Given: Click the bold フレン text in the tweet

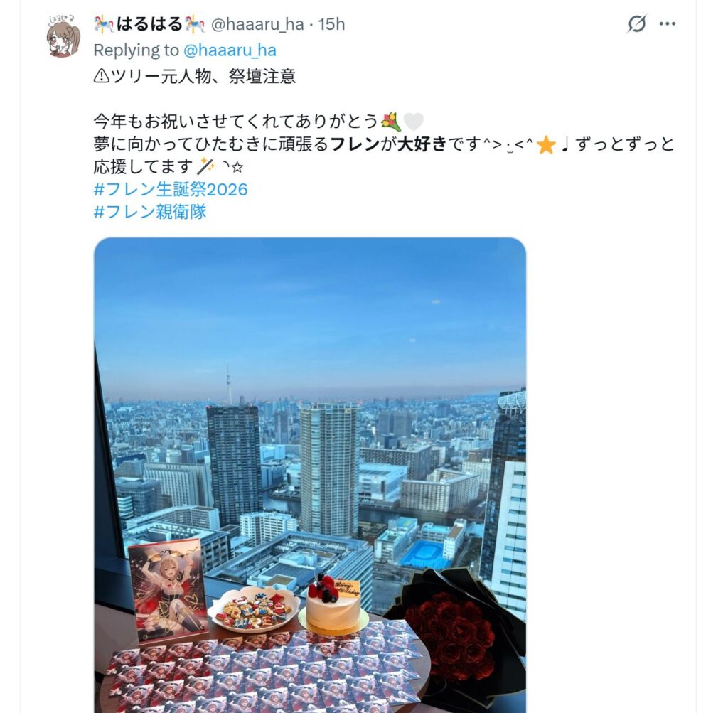Looking at the screenshot, I should click(x=355, y=144).
